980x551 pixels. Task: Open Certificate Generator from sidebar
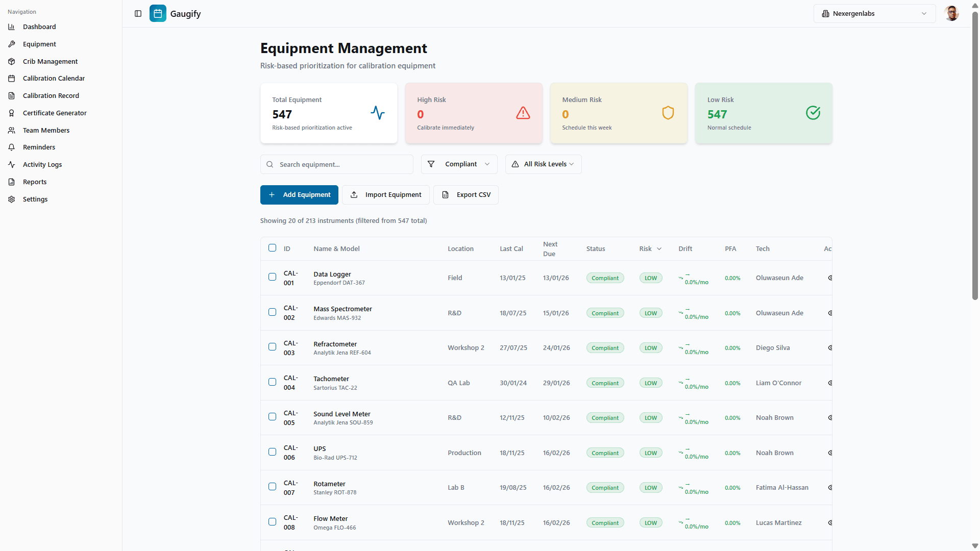(x=55, y=113)
